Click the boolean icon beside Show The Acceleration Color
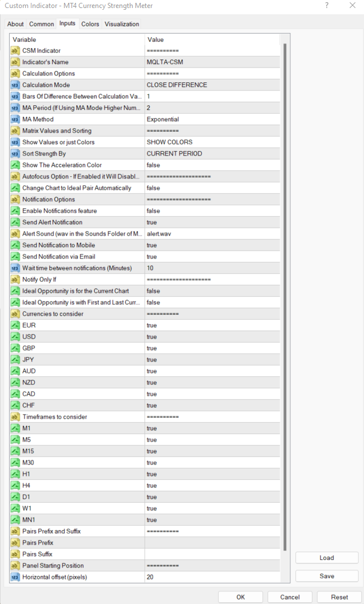The image size is (364, 604). click(15, 165)
